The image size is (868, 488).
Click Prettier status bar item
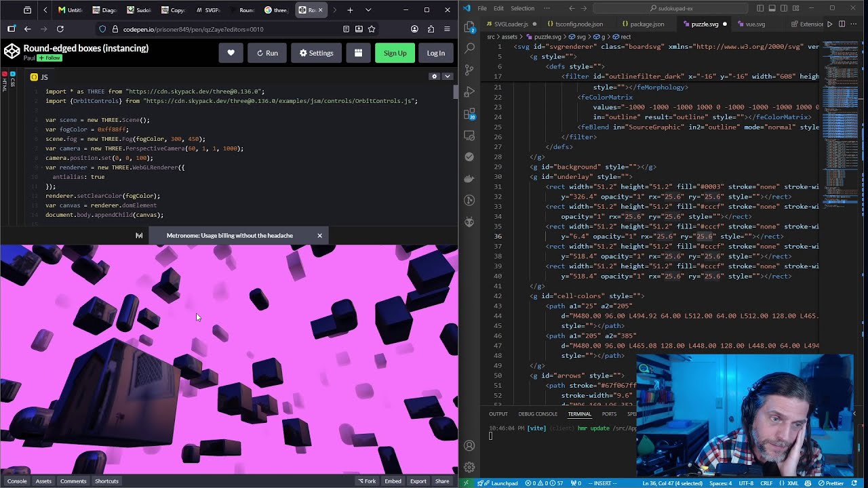(x=832, y=483)
